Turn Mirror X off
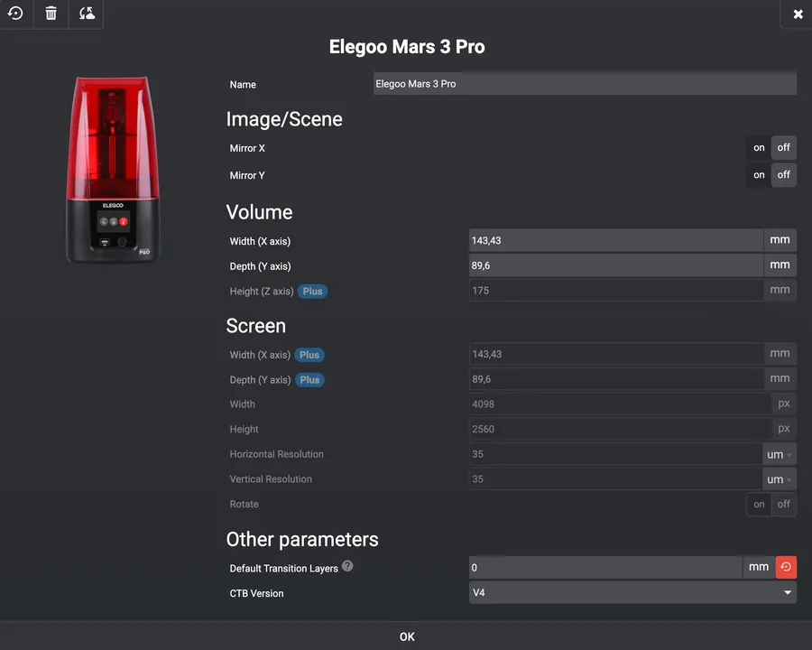 (x=783, y=148)
